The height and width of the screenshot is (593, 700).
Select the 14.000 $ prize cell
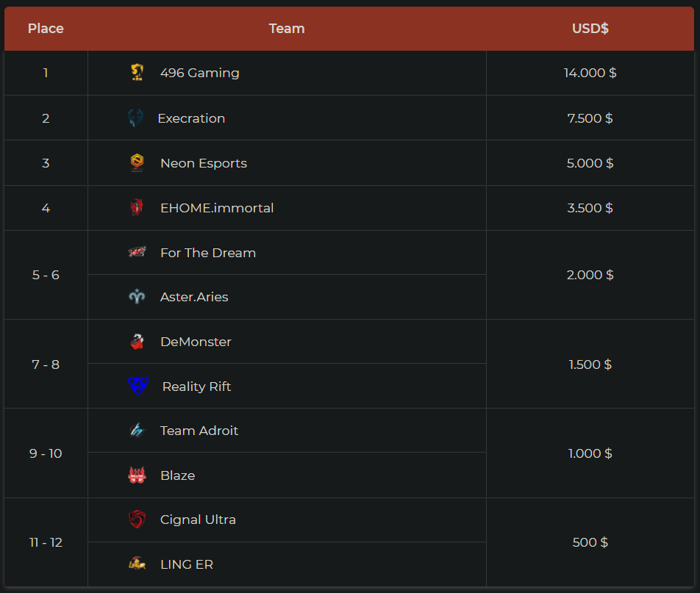pyautogui.click(x=590, y=73)
